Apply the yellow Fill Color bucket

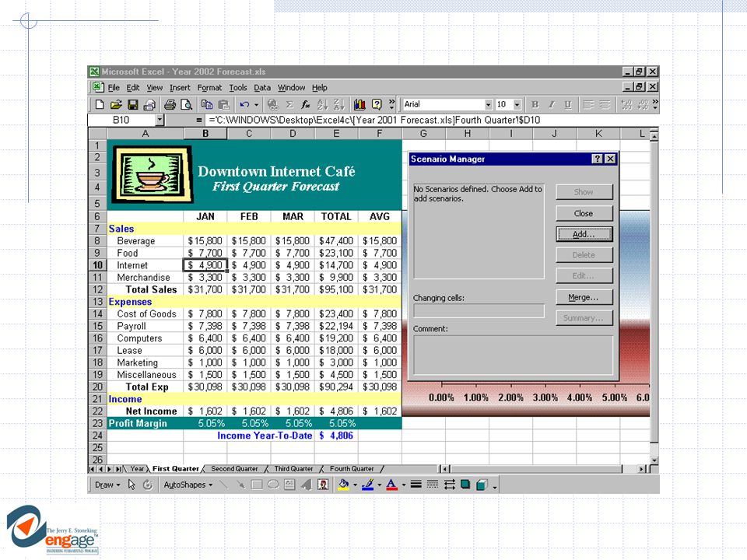tap(343, 485)
